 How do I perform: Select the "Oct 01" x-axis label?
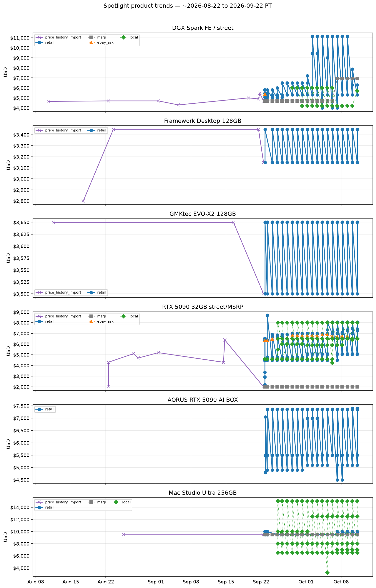pyautogui.click(x=306, y=582)
